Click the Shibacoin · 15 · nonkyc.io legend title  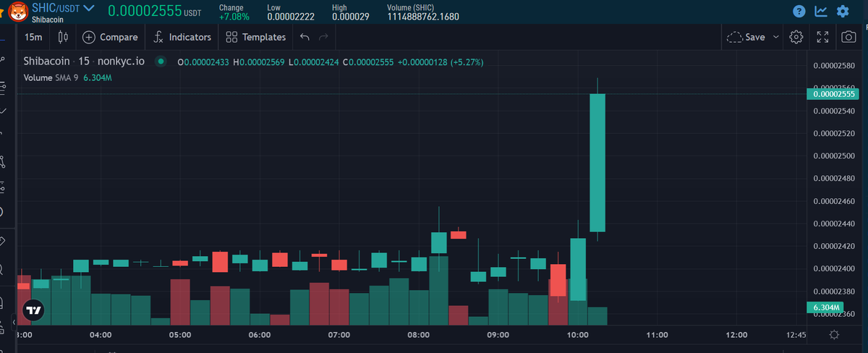84,61
